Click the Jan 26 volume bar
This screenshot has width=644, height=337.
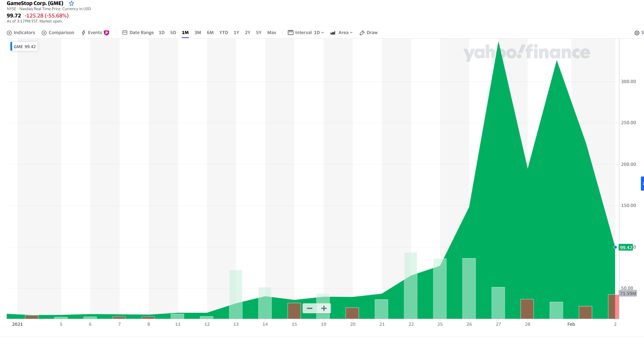[469, 288]
